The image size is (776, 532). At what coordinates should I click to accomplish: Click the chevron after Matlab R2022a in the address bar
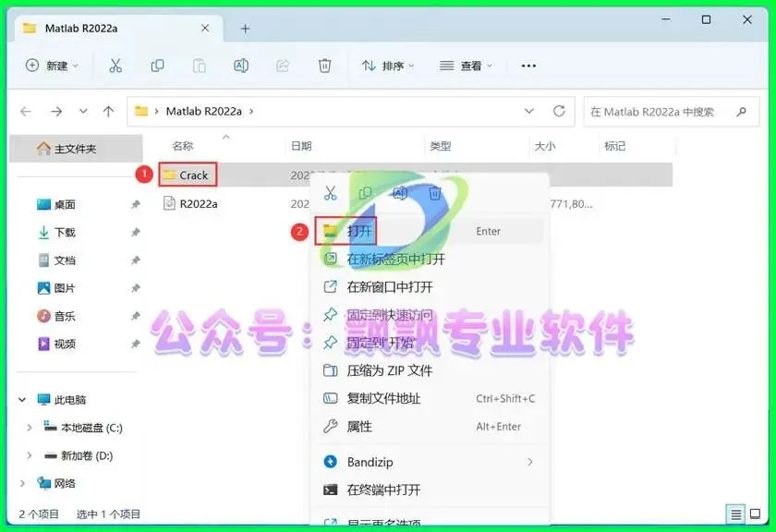(251, 112)
